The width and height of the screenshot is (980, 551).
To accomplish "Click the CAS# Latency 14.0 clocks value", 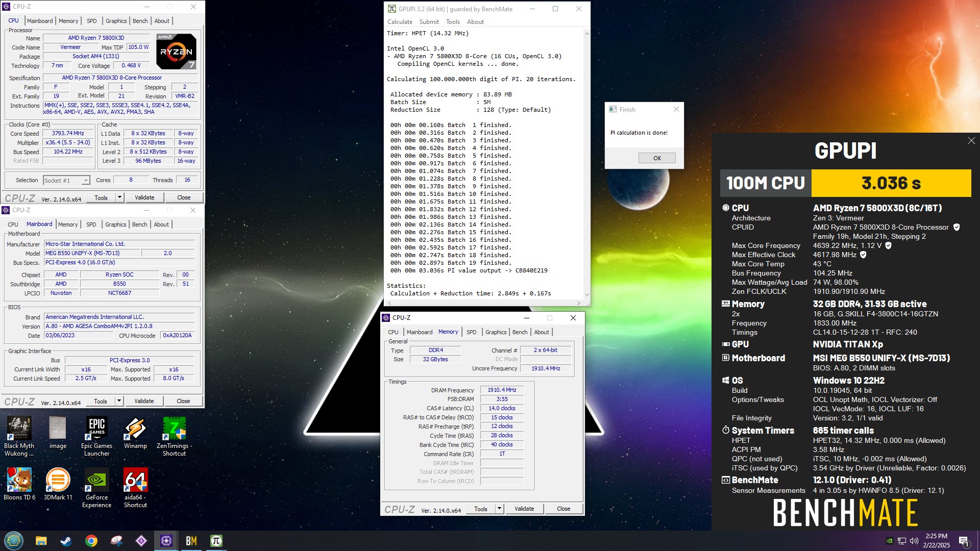I will pyautogui.click(x=502, y=409).
